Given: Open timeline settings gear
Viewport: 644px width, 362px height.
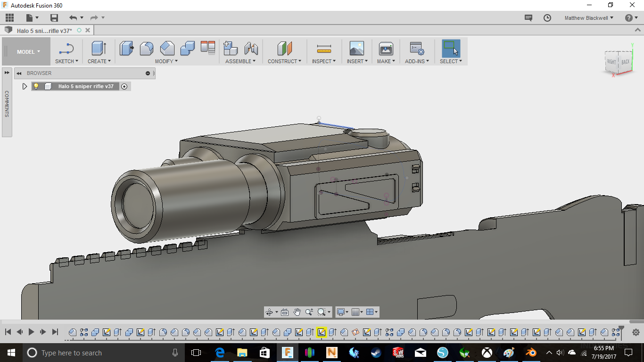Looking at the screenshot, I should 636,332.
